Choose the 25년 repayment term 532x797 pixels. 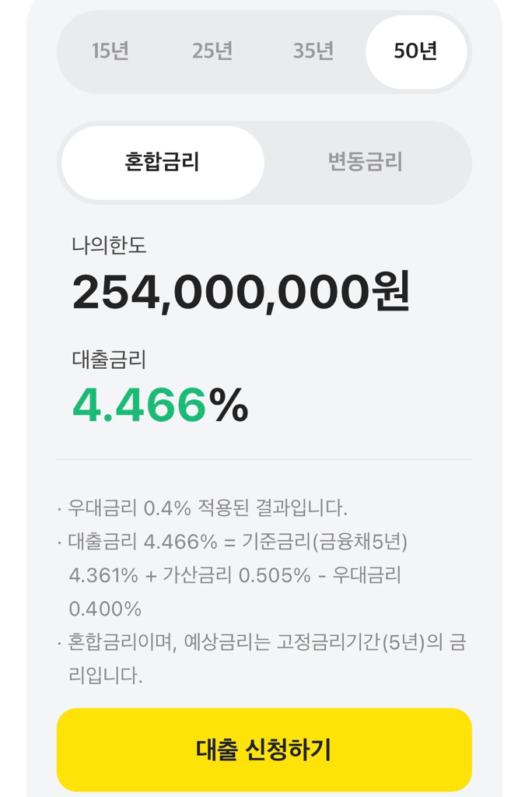(x=212, y=51)
